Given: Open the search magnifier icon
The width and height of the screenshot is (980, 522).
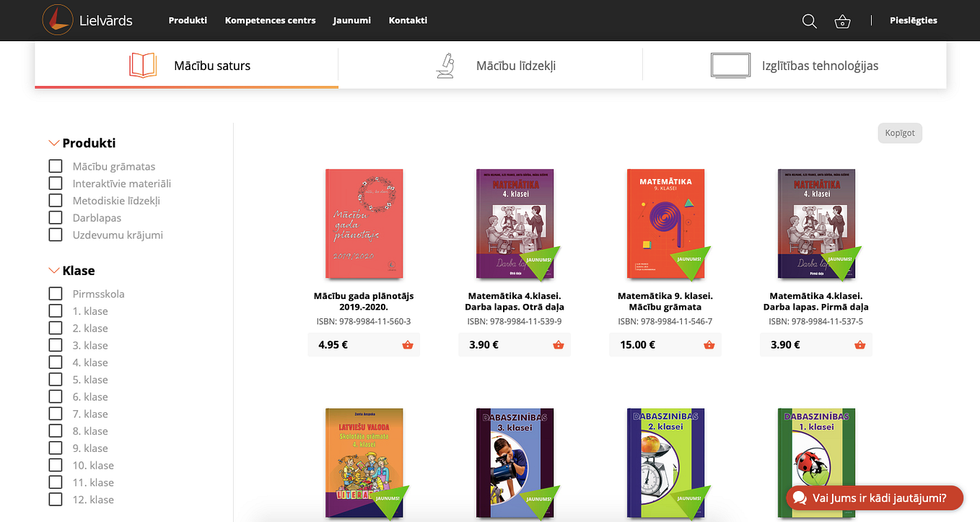Looking at the screenshot, I should tap(809, 21).
